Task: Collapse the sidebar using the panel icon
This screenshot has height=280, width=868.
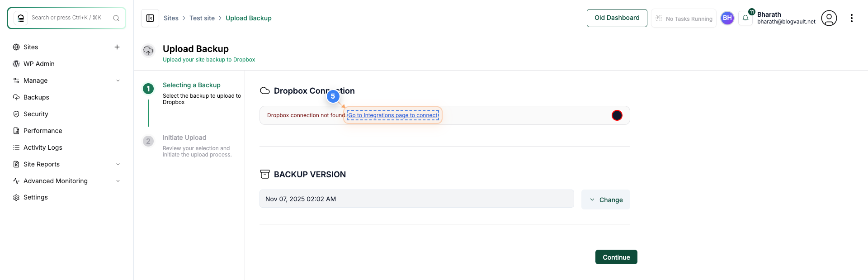Action: 150,18
